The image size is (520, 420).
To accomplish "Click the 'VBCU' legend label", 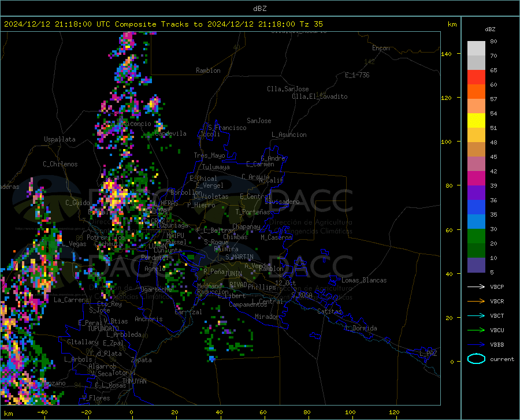I will click(x=497, y=330).
